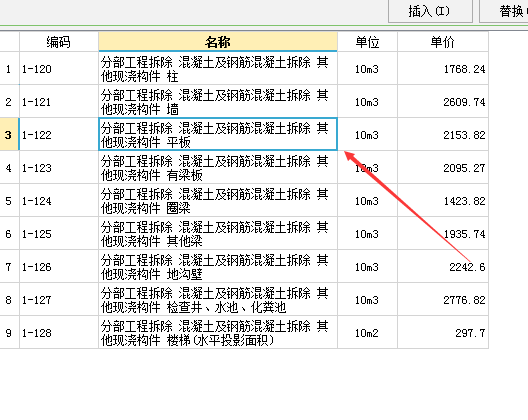The width and height of the screenshot is (528, 420).
Task: Select name cell ending with 其他梁
Action: (x=218, y=233)
